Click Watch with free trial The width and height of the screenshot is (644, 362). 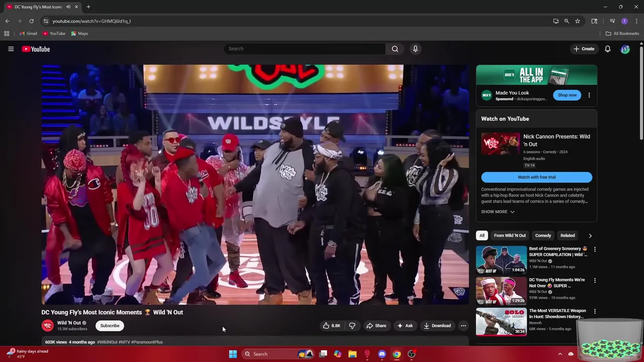(536, 177)
